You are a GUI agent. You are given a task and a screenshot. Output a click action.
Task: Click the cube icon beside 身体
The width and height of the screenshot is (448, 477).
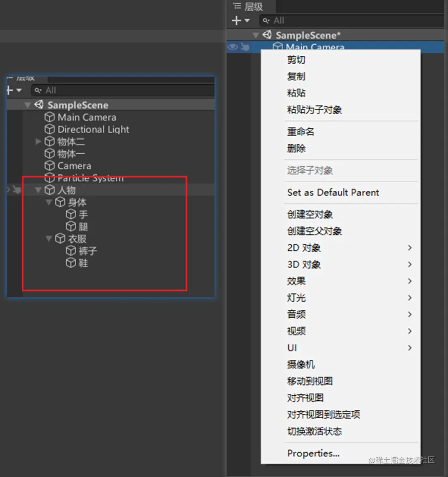60,202
